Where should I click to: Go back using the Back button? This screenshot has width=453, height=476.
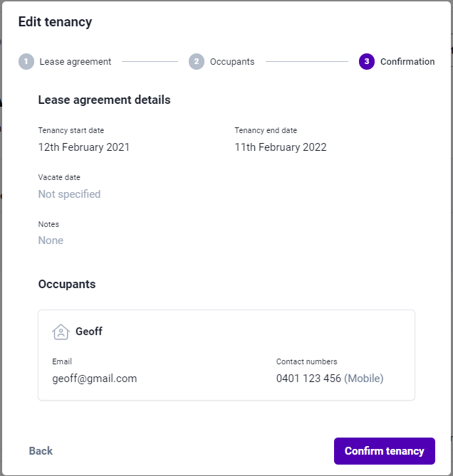click(x=41, y=451)
